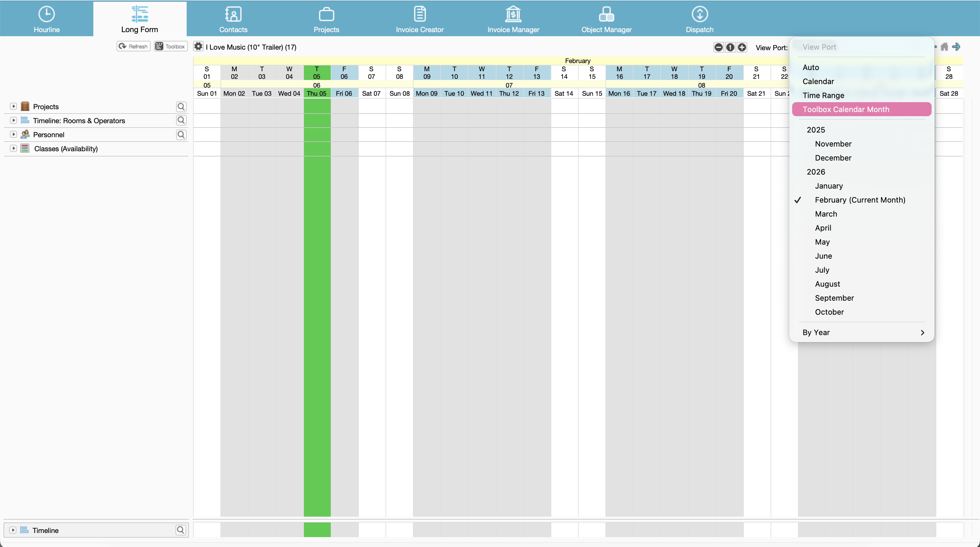The image size is (980, 547).
Task: Click the search icon in Personnel row
Action: (x=181, y=135)
